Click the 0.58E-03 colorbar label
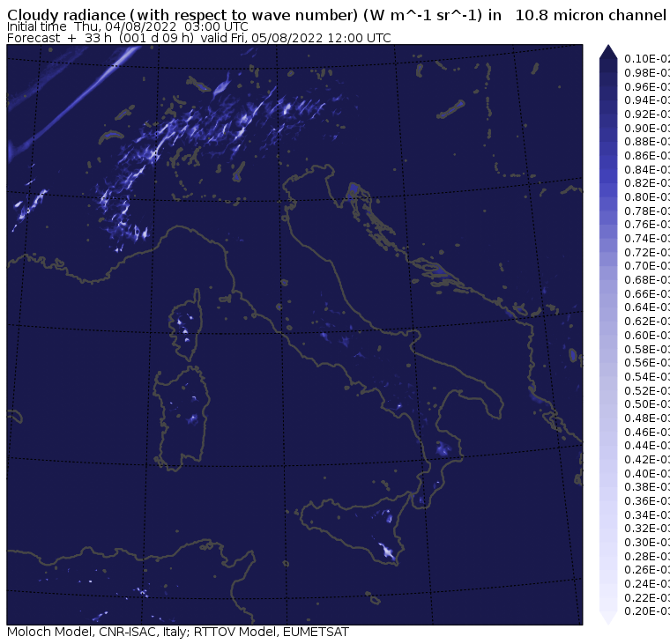 (646, 349)
